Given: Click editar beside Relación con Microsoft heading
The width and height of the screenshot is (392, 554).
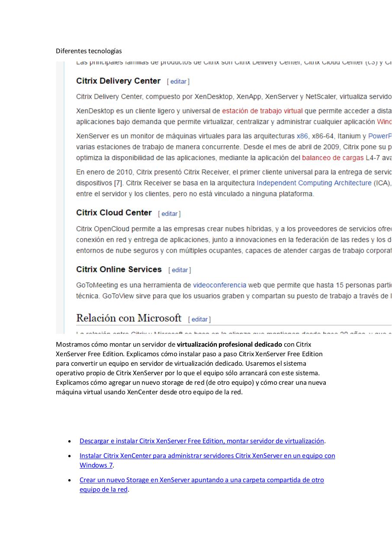Looking at the screenshot, I should (x=199, y=319).
